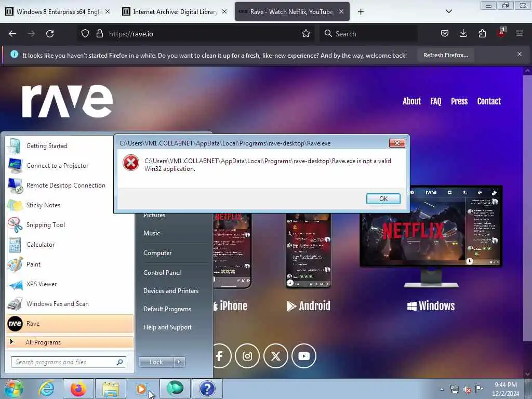Expand All Programs
Image resolution: width=532 pixels, height=399 pixels.
pos(70,342)
